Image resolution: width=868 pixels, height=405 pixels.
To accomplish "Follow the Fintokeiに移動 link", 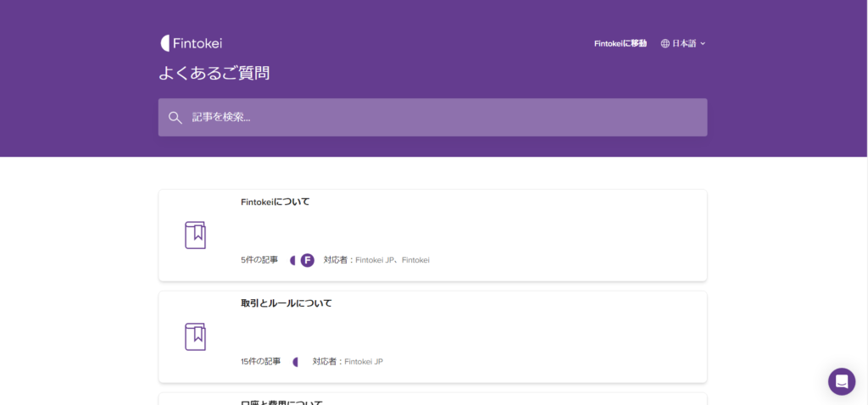I will tap(620, 43).
